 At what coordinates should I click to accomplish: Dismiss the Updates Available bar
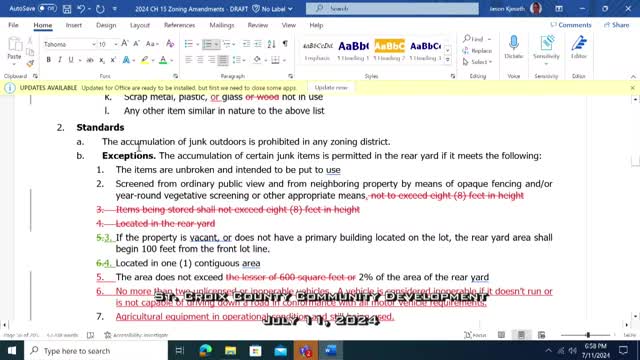point(632,88)
